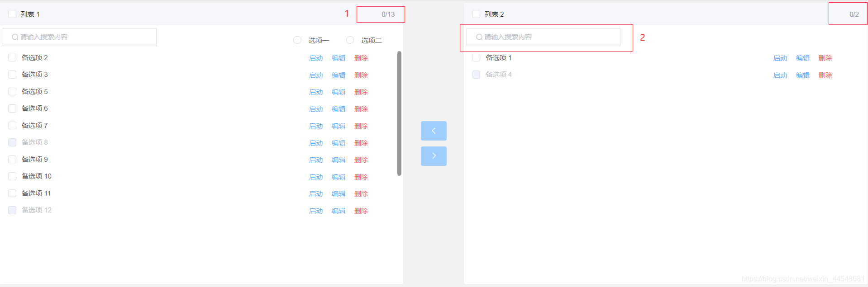Click 启动 for 备选项 3
Screen dimensions: 868x287
(x=316, y=75)
